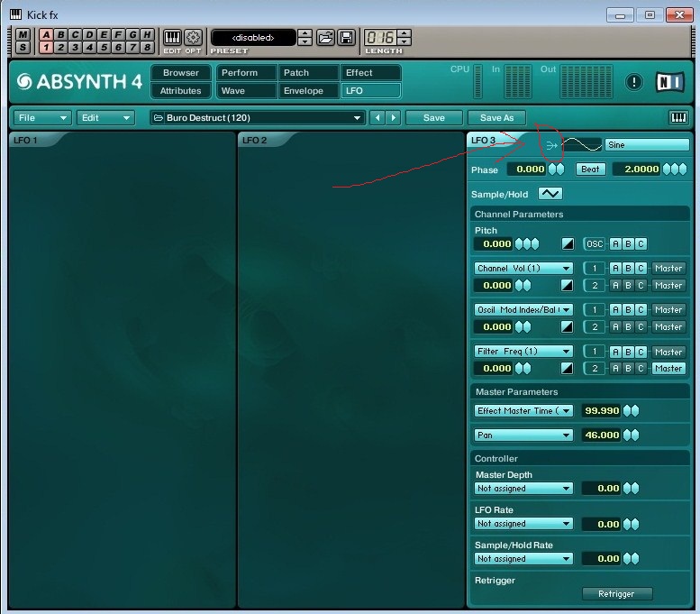
Task: Switch to the Patch tab
Action: pos(309,72)
